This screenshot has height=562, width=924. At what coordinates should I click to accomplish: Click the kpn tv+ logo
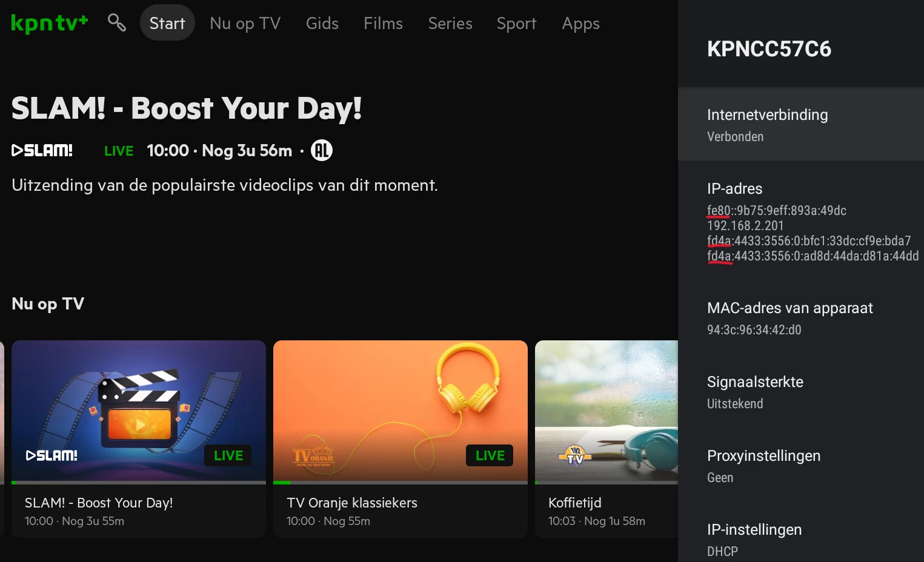[x=50, y=23]
